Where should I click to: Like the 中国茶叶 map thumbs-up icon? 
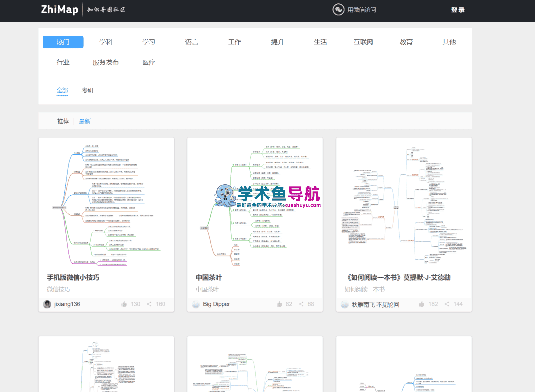pyautogui.click(x=279, y=304)
